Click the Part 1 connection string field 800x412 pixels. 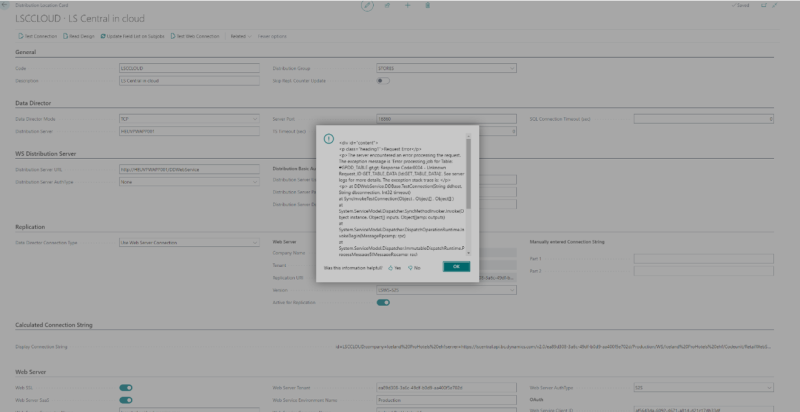coord(704,259)
